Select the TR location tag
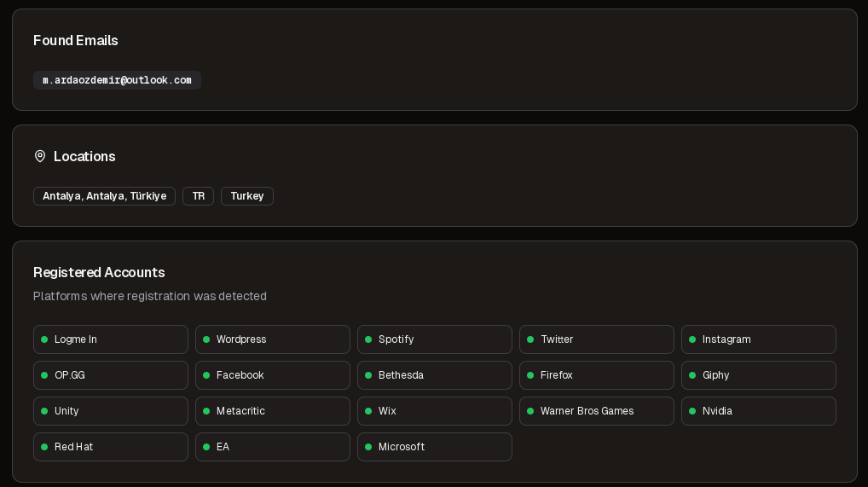Image resolution: width=868 pixels, height=487 pixels. click(198, 196)
